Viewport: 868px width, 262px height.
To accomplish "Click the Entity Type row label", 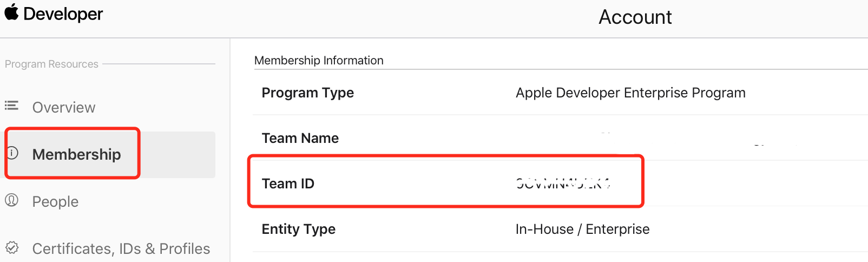I will coord(298,229).
